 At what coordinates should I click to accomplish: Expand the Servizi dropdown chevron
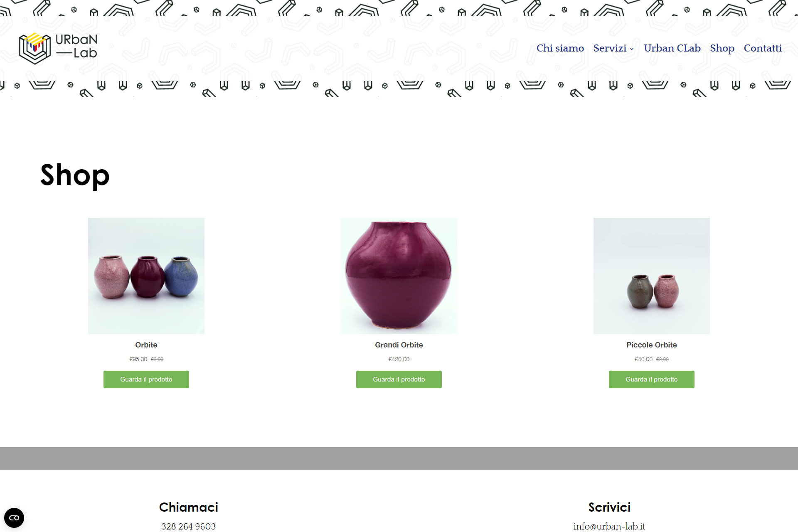tap(632, 49)
